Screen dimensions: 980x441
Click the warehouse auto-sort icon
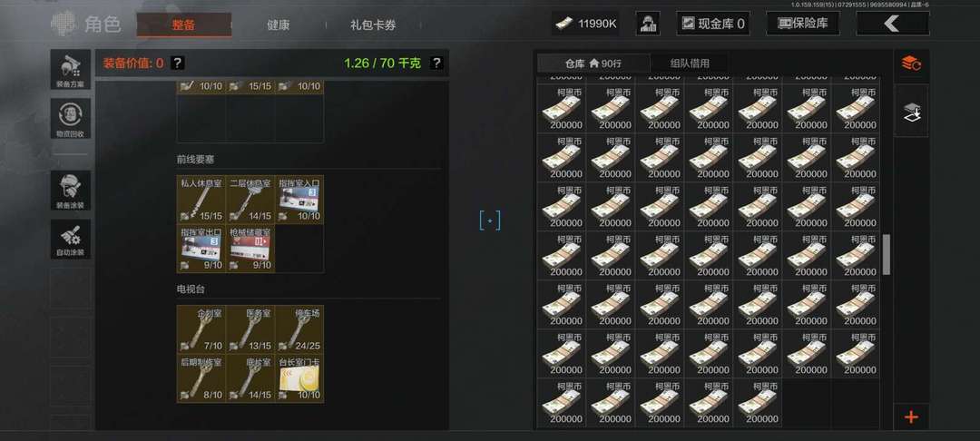(911, 64)
